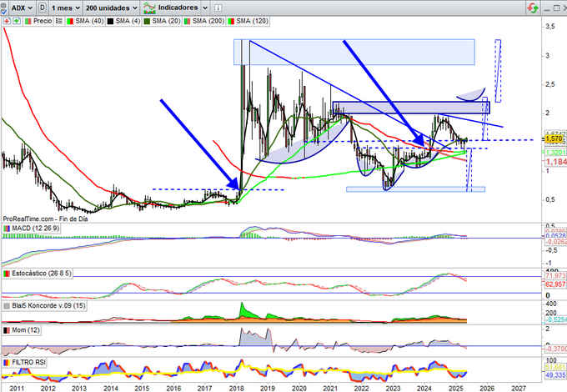Click the 2018 year label on axis
The height and width of the screenshot is (392, 567).
coord(236,388)
